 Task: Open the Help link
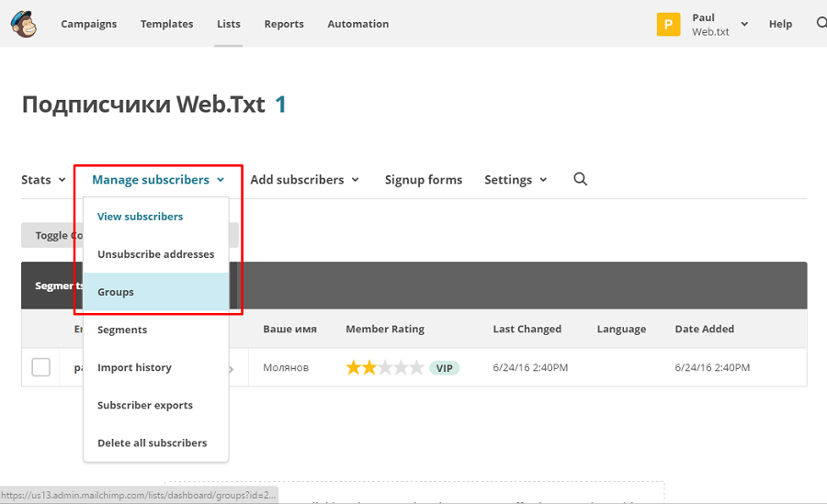point(780,24)
